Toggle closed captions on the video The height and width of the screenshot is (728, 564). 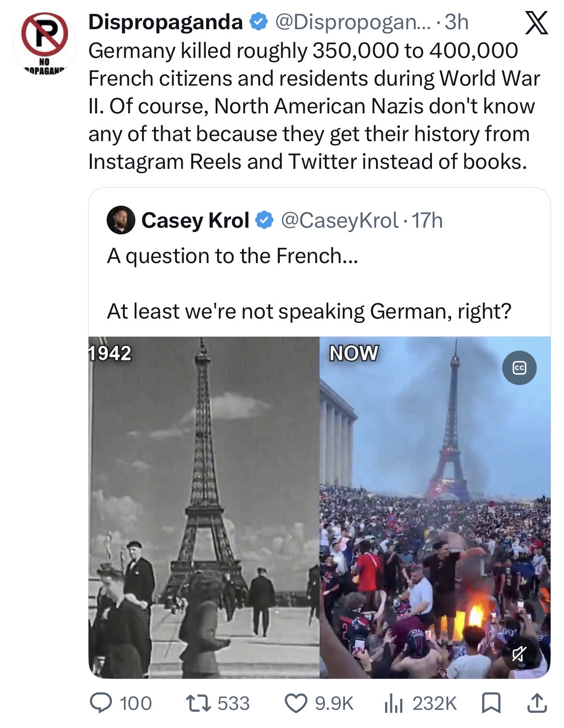[520, 368]
